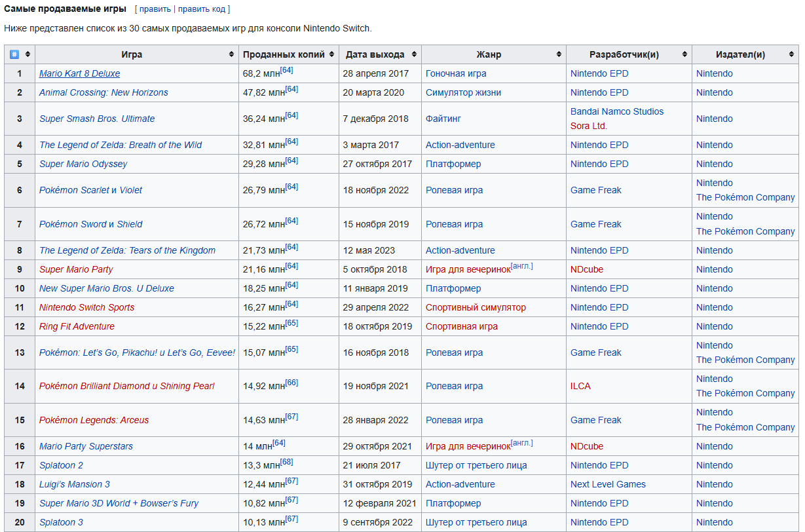Open Симулятор жизни genre link
Viewport: 805px width, 532px height.
[x=463, y=92]
